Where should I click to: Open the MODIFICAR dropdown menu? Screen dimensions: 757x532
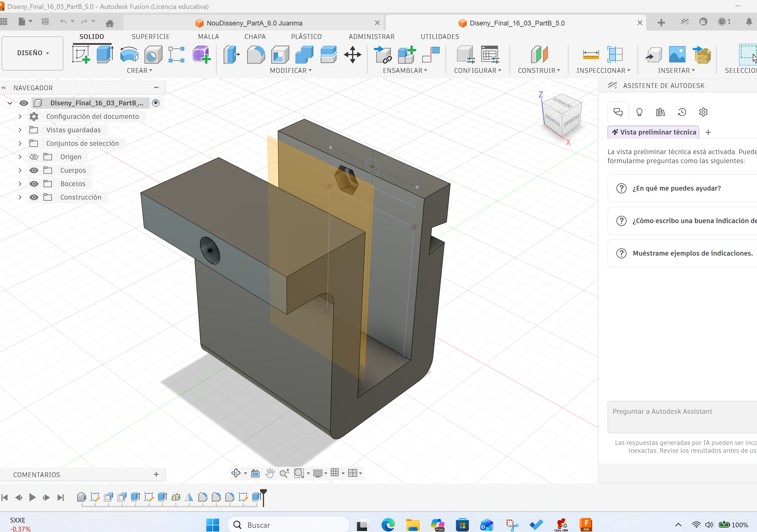(290, 71)
